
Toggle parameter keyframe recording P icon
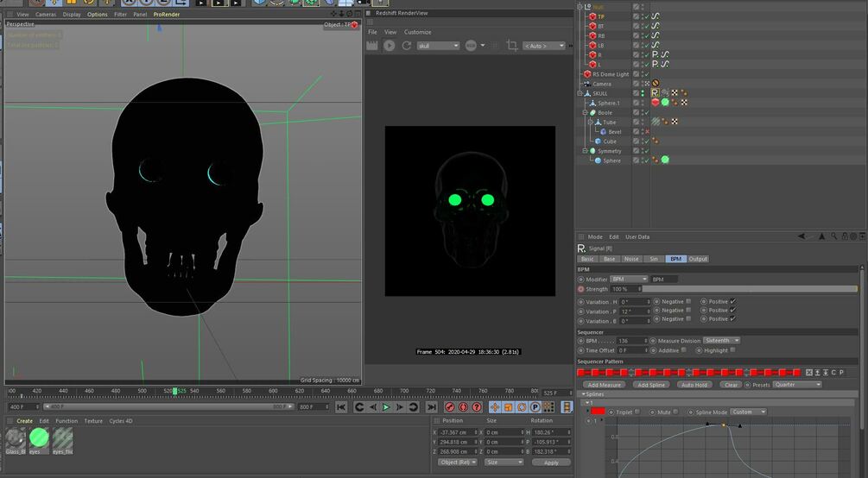coord(535,407)
